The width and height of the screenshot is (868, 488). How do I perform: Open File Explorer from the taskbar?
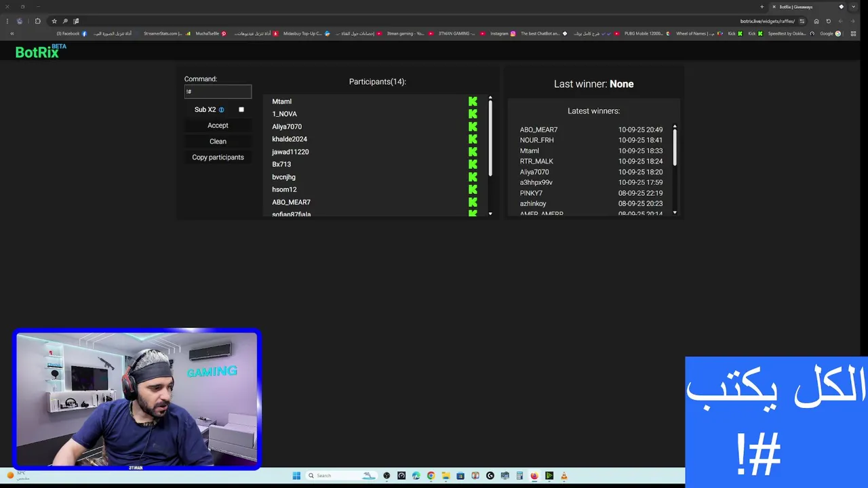[446, 476]
